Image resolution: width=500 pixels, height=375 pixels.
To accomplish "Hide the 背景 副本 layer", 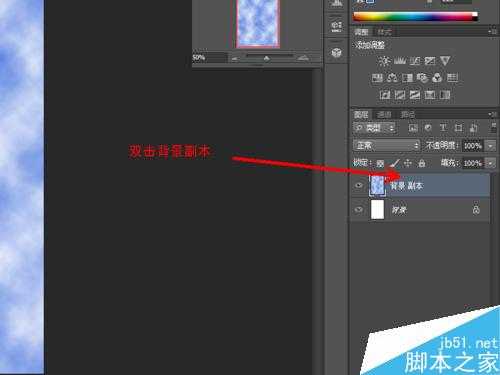I will [x=359, y=185].
